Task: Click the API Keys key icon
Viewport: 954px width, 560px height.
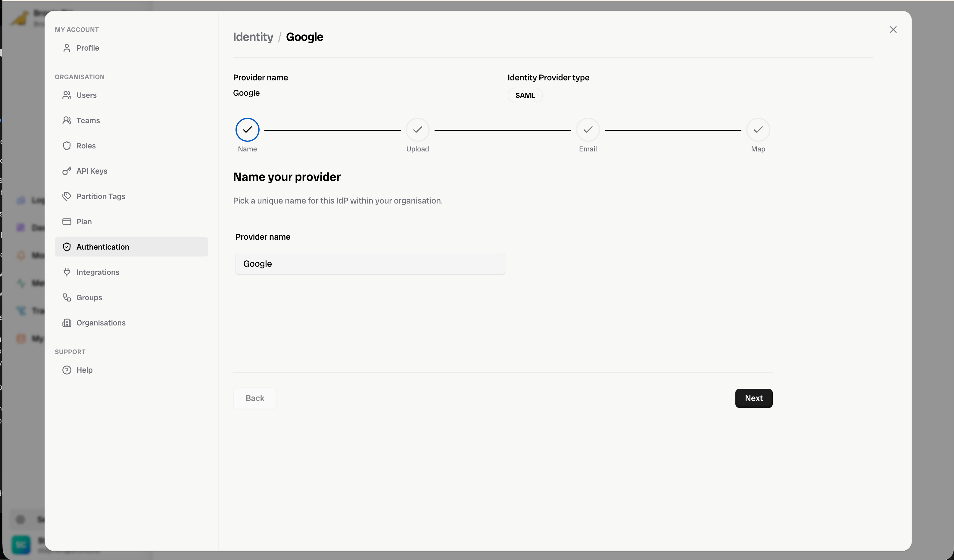Action: pos(67,171)
